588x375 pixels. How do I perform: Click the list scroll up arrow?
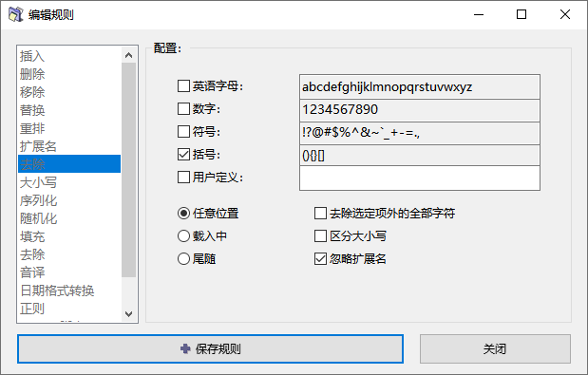128,55
